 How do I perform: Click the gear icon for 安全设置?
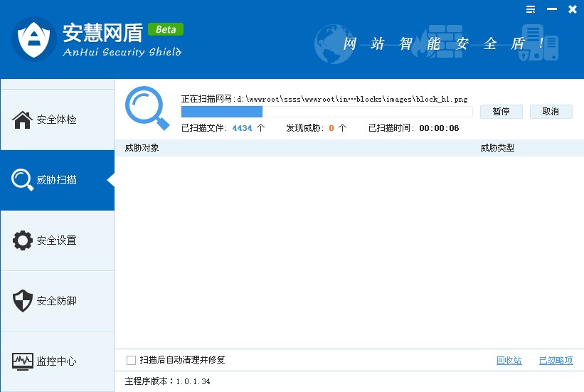coord(22,240)
